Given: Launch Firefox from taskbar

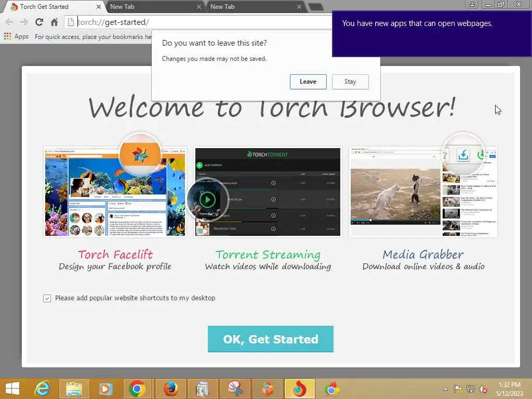Looking at the screenshot, I should click(x=170, y=389).
